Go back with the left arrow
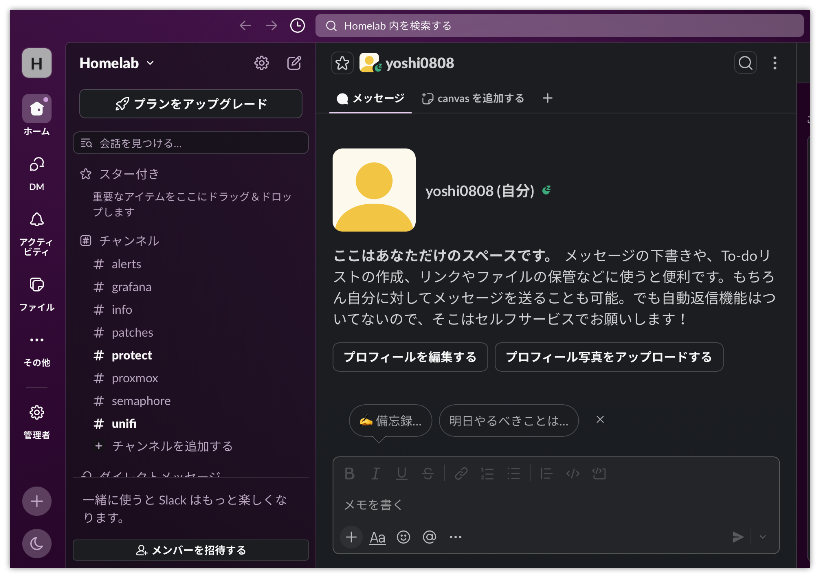This screenshot has height=578, width=820. tap(245, 25)
